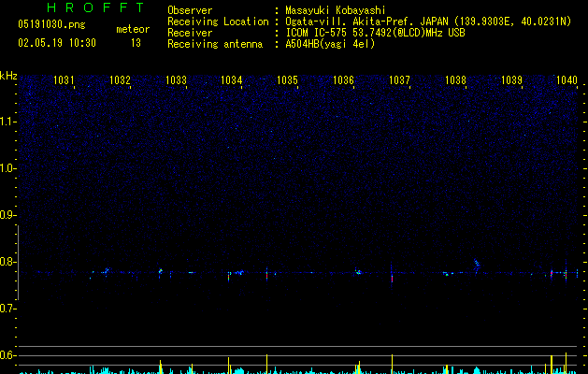Click the 1032 time axis marker

click(x=120, y=80)
